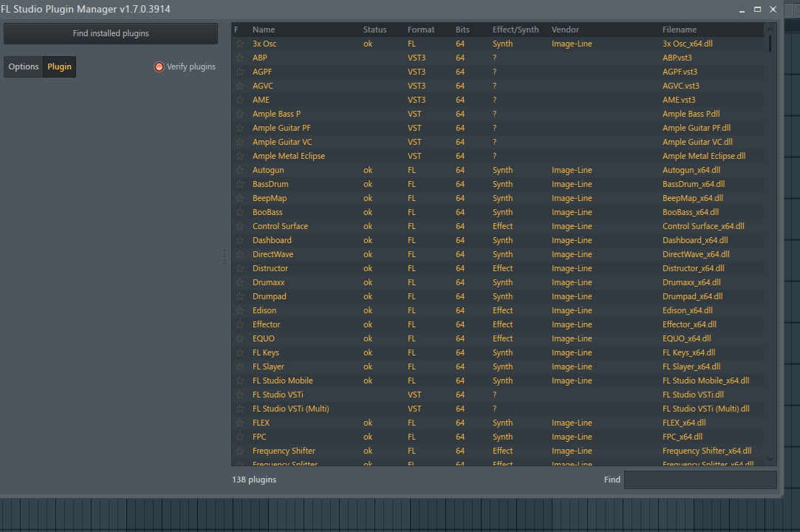The height and width of the screenshot is (532, 800).
Task: Click the panel splitter handle dots
Action: tap(224, 257)
